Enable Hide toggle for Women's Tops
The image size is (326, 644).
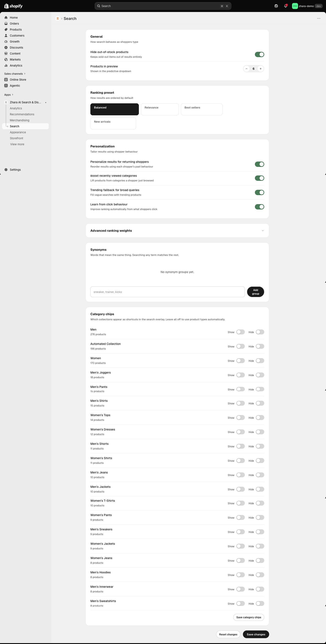point(260,417)
